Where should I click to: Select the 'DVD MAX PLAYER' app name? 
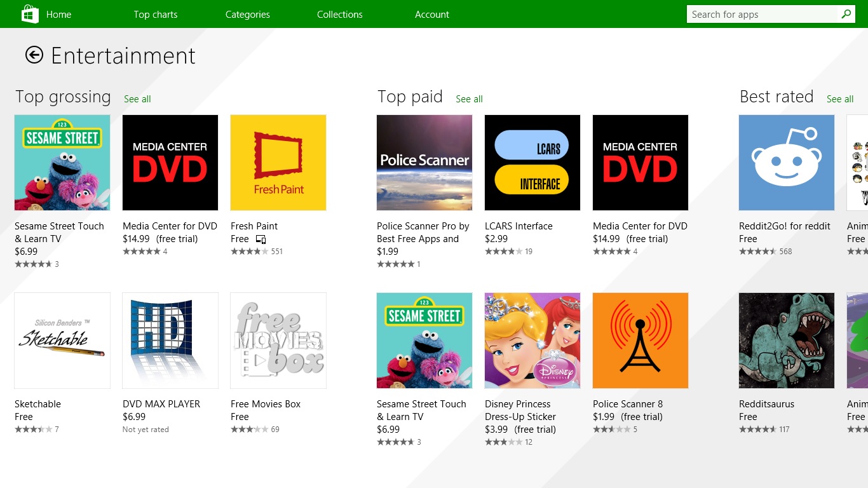pyautogui.click(x=161, y=404)
